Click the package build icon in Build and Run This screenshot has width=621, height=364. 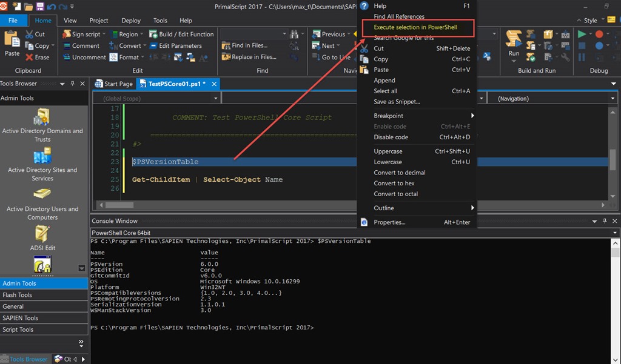coord(548,35)
